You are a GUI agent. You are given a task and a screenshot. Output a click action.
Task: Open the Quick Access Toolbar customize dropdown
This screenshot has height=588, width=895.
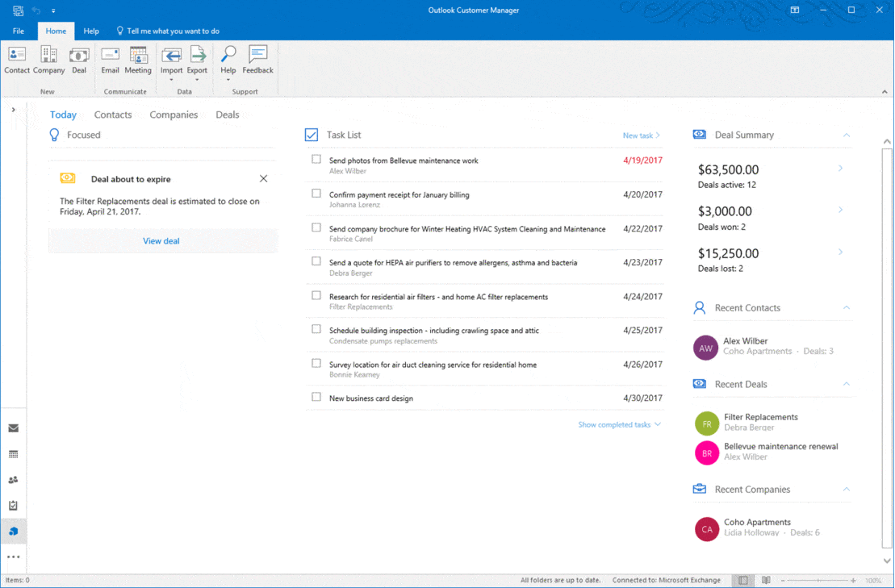(53, 10)
